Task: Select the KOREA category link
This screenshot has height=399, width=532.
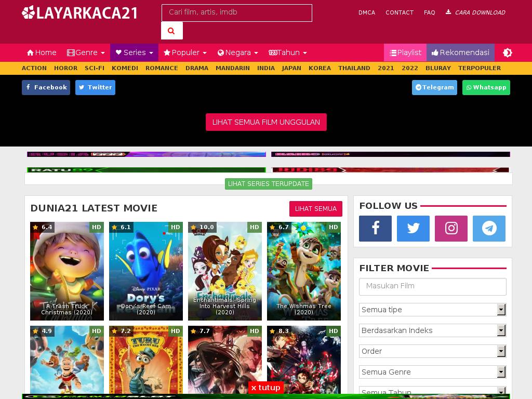Action: pos(320,68)
